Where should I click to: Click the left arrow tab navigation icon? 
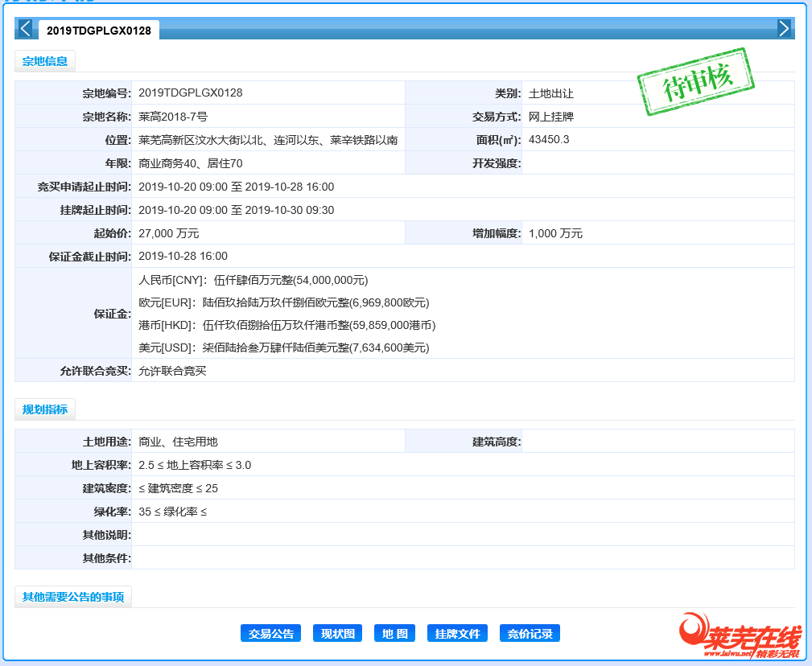[26, 28]
